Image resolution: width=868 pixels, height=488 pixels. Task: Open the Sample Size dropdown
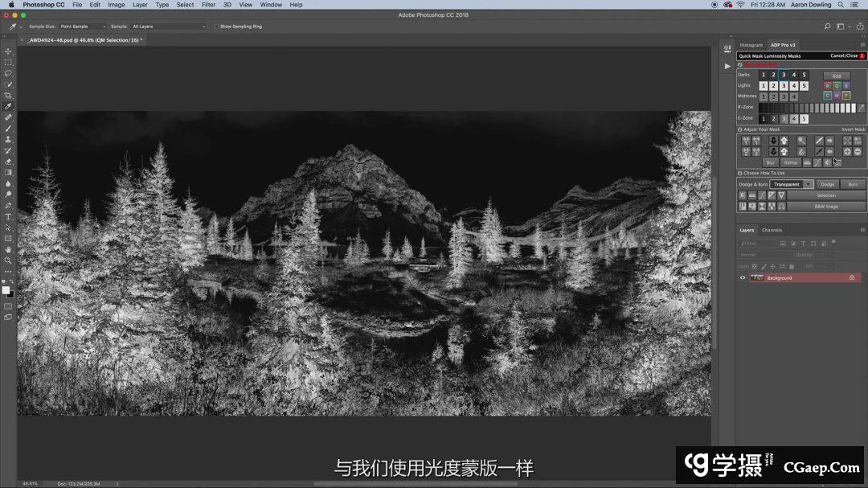click(83, 26)
